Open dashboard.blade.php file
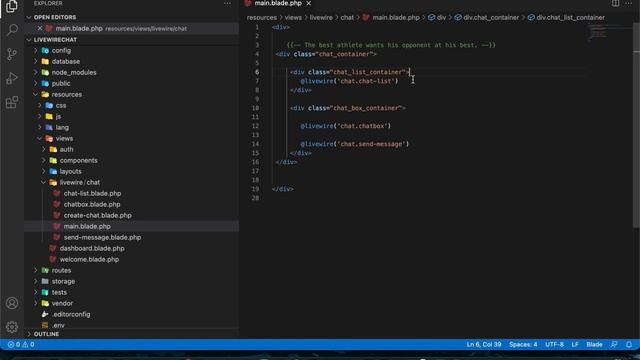 click(x=92, y=249)
